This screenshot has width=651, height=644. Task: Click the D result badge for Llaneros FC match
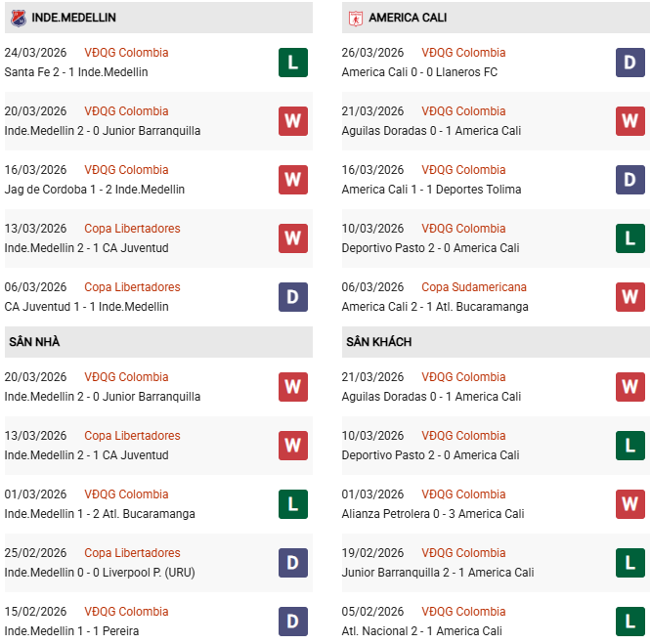630,63
